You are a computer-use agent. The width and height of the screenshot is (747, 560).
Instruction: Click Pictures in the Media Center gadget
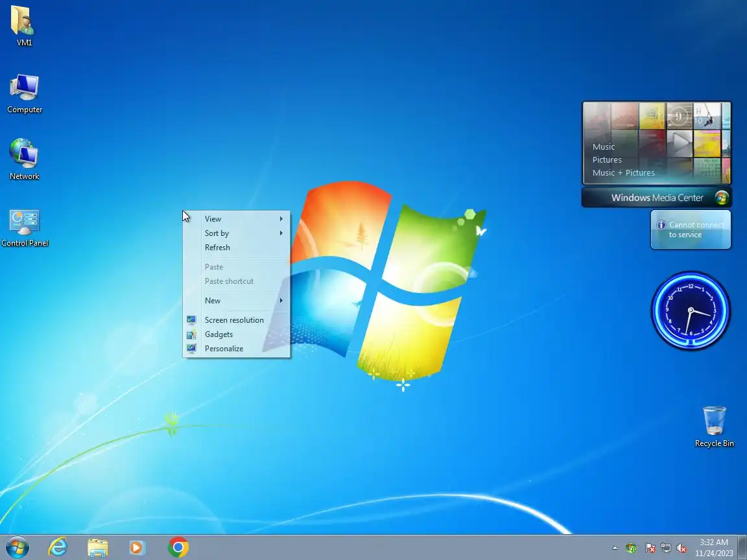607,159
